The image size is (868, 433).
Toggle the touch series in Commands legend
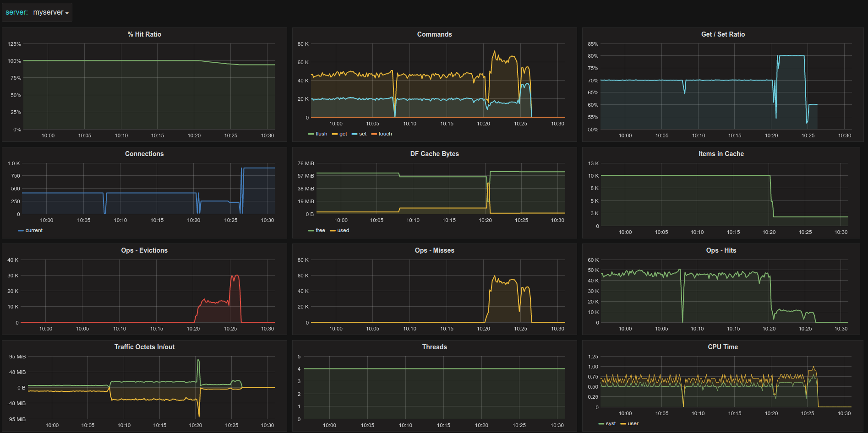(x=385, y=134)
